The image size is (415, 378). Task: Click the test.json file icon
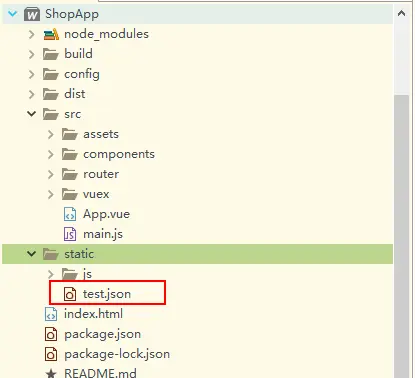click(70, 294)
